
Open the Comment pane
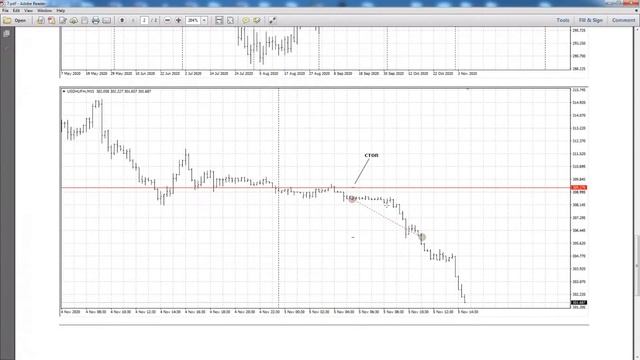623,20
